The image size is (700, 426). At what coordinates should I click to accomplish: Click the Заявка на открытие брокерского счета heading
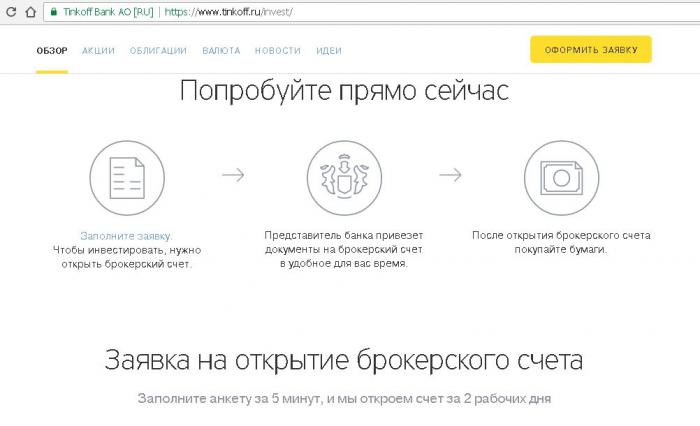click(x=344, y=360)
